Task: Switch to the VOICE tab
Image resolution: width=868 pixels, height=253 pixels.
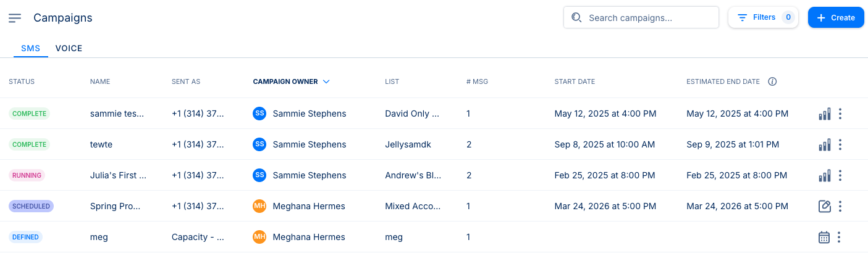Action: click(69, 48)
